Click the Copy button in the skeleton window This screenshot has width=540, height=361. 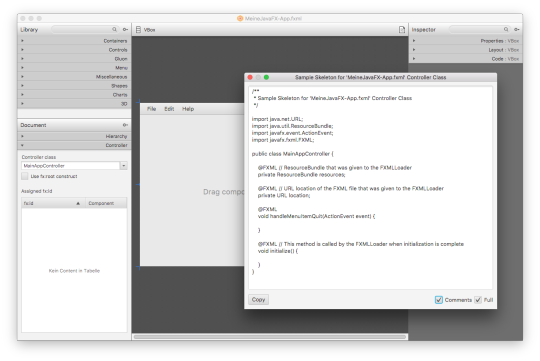[258, 299]
